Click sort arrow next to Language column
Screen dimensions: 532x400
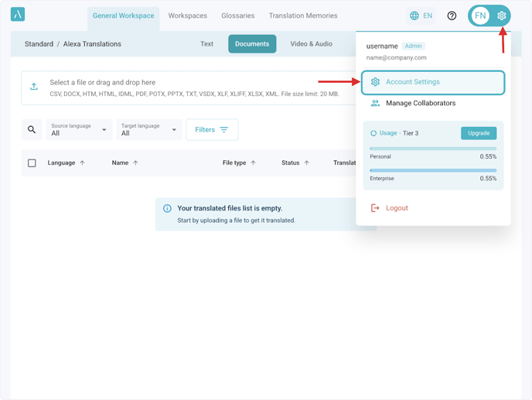click(x=83, y=163)
